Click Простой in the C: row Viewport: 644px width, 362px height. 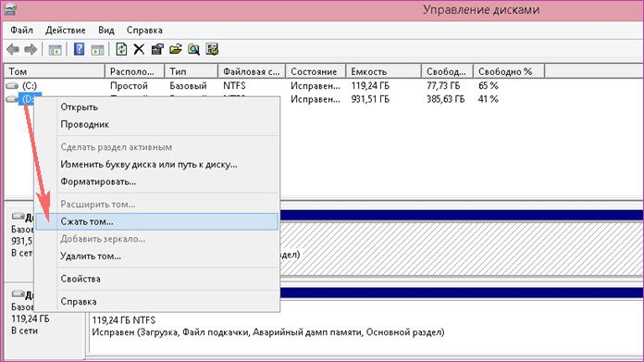tap(129, 86)
